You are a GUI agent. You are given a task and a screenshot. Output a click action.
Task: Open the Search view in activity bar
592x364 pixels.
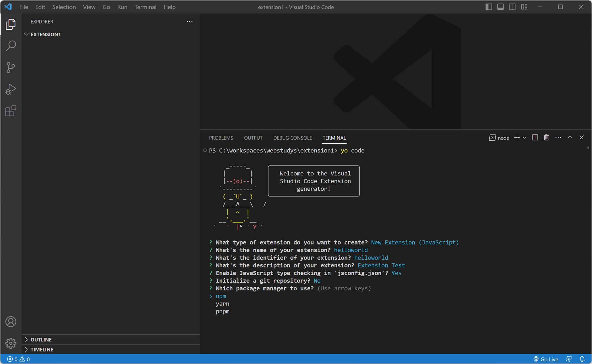pos(11,46)
